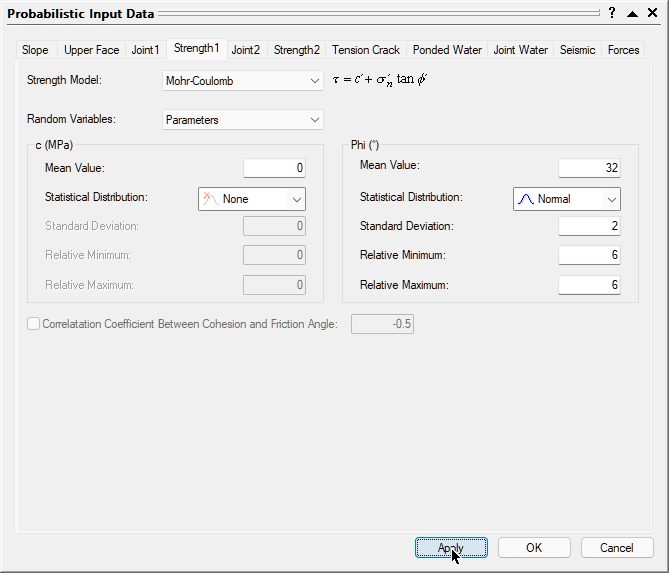Open the Tension Crack tab

pos(366,50)
